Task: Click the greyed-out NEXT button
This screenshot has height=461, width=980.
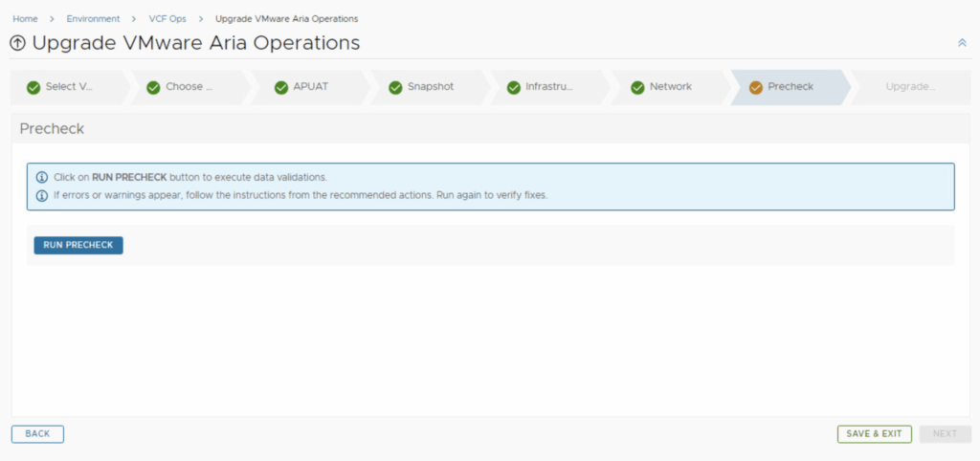Action: pyautogui.click(x=945, y=434)
